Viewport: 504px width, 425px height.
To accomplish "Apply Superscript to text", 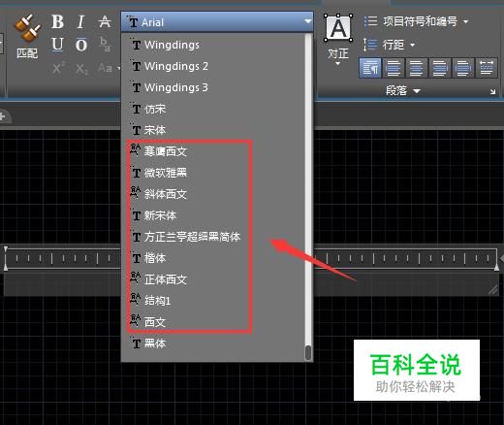I will tap(58, 68).
